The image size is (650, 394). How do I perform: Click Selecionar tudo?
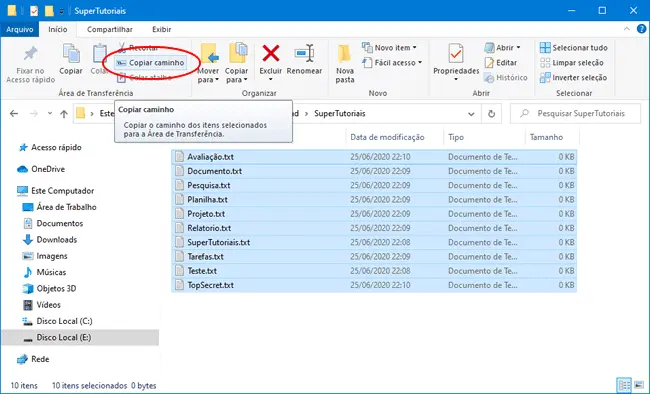(x=574, y=48)
